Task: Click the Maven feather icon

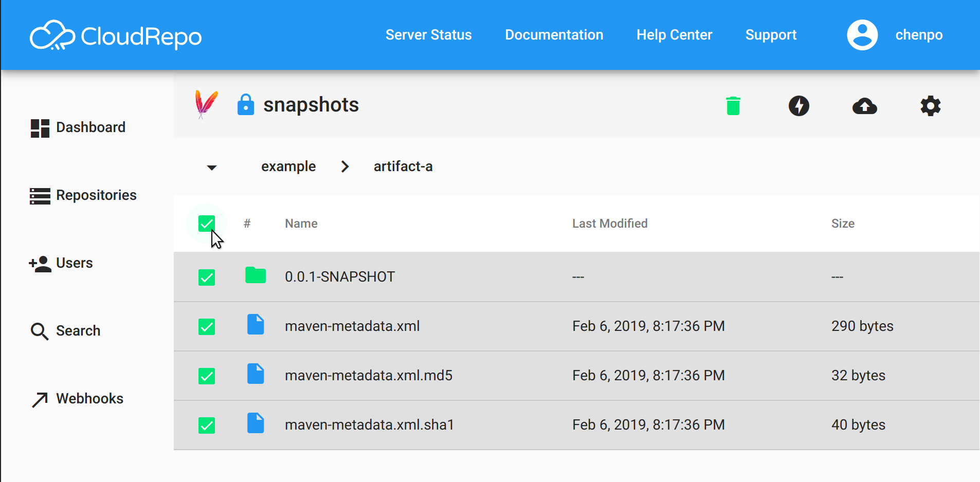Action: click(206, 104)
